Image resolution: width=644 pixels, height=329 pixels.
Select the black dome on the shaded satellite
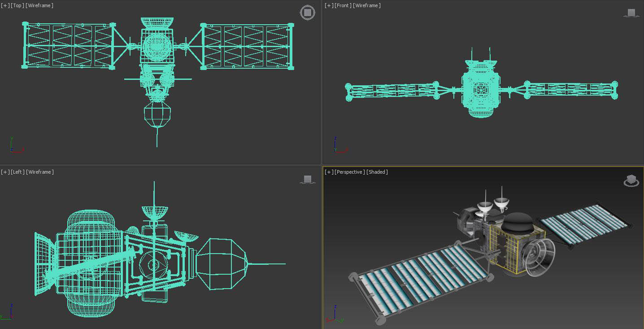tap(518, 223)
